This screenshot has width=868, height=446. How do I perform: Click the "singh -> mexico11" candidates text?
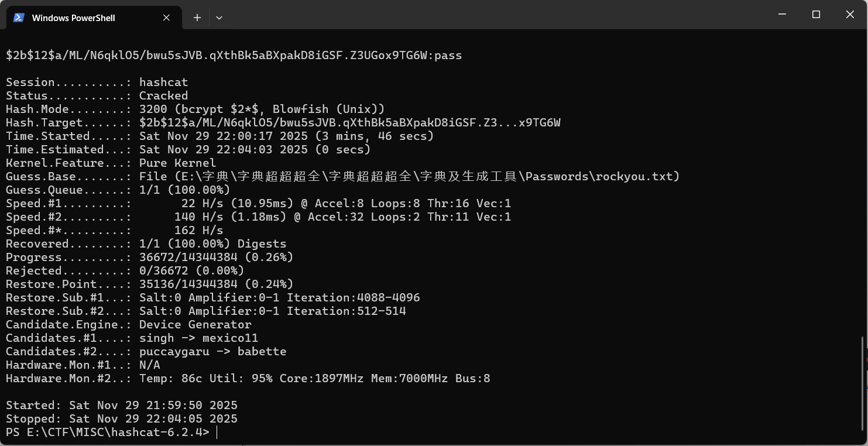(x=198, y=338)
